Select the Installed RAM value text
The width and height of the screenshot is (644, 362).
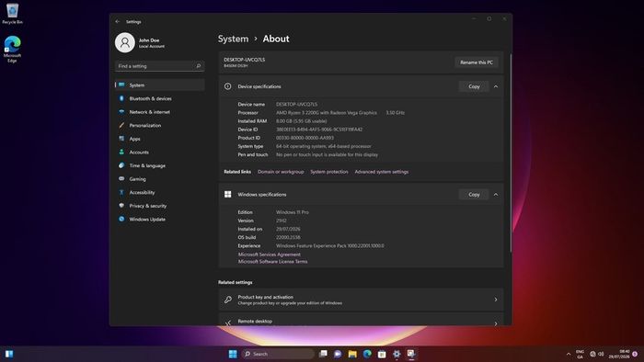point(302,121)
